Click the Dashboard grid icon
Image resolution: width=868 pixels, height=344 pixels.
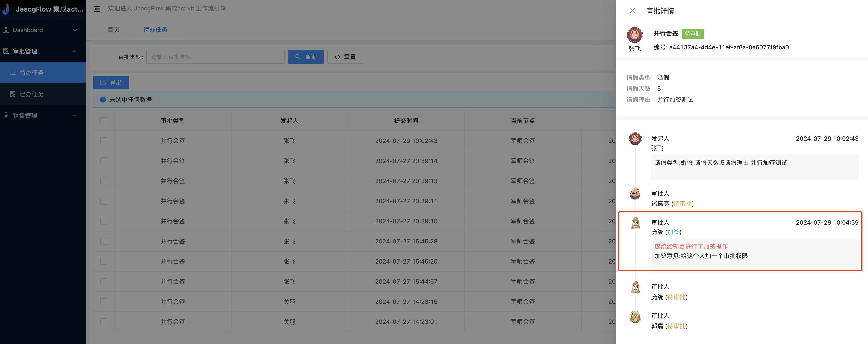[x=6, y=30]
